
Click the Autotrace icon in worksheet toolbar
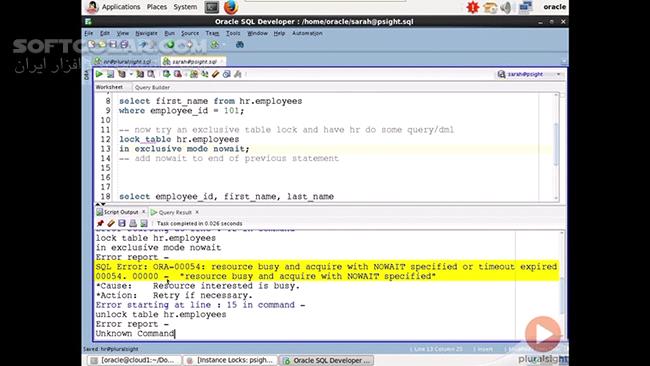[x=140, y=74]
